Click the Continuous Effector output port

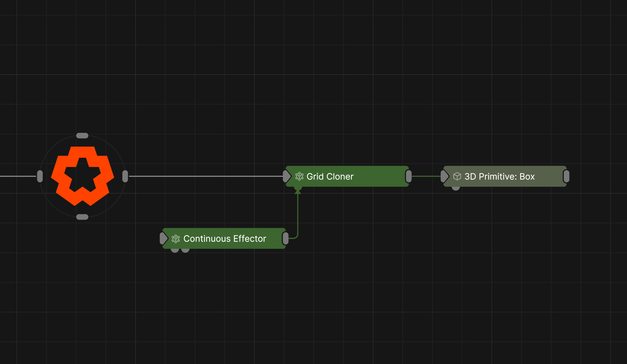[286, 238]
